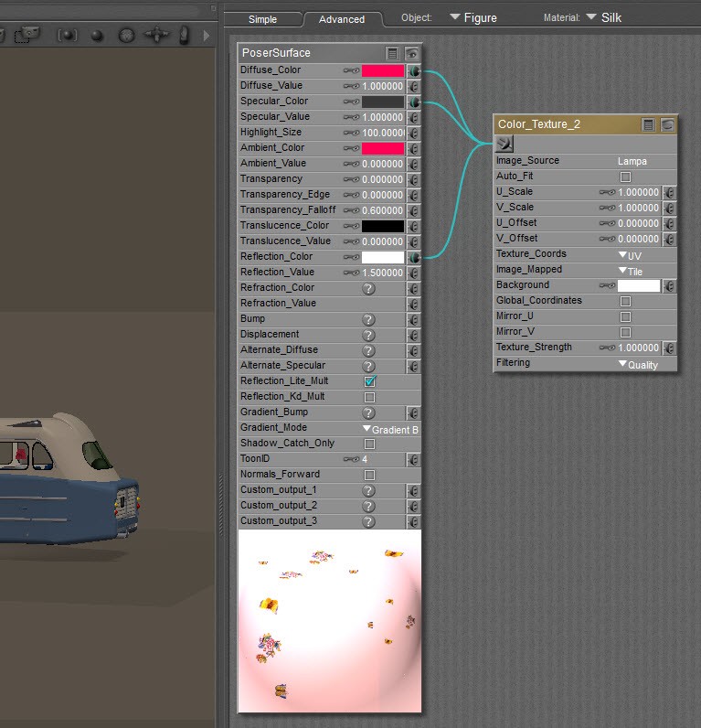The height and width of the screenshot is (728, 701).
Task: Toggle the Color_Texture_2 preview eye icon
Action: (667, 125)
